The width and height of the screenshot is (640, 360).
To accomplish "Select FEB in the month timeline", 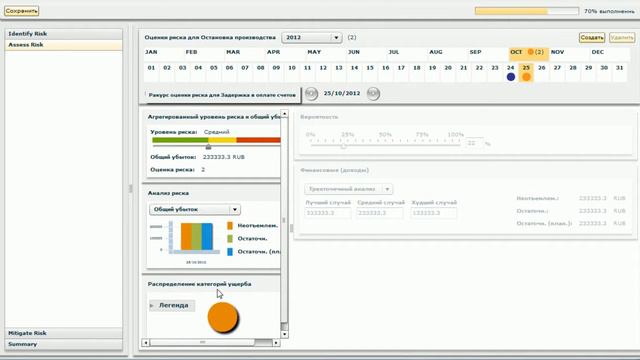I will tap(191, 52).
